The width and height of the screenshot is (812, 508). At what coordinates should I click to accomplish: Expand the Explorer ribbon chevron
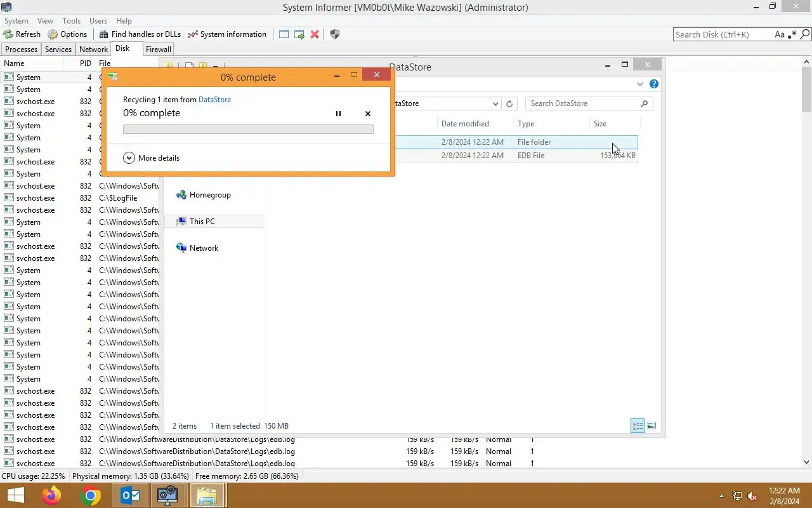(639, 84)
